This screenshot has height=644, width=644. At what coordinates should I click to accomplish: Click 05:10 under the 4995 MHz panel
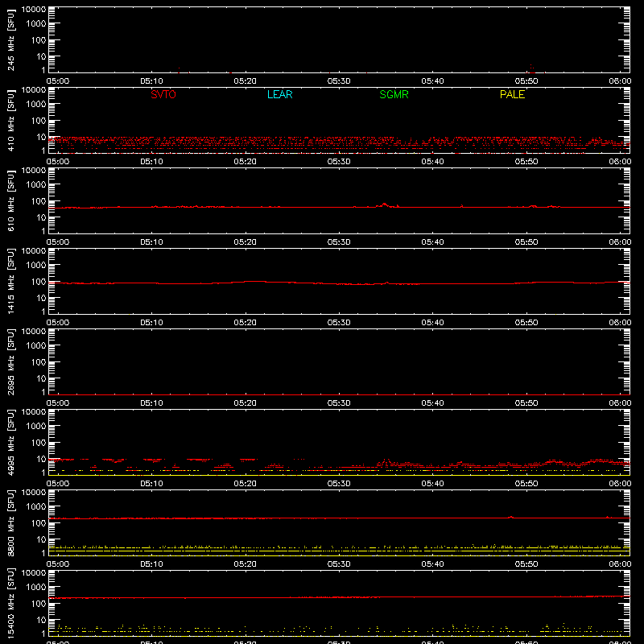coord(151,484)
